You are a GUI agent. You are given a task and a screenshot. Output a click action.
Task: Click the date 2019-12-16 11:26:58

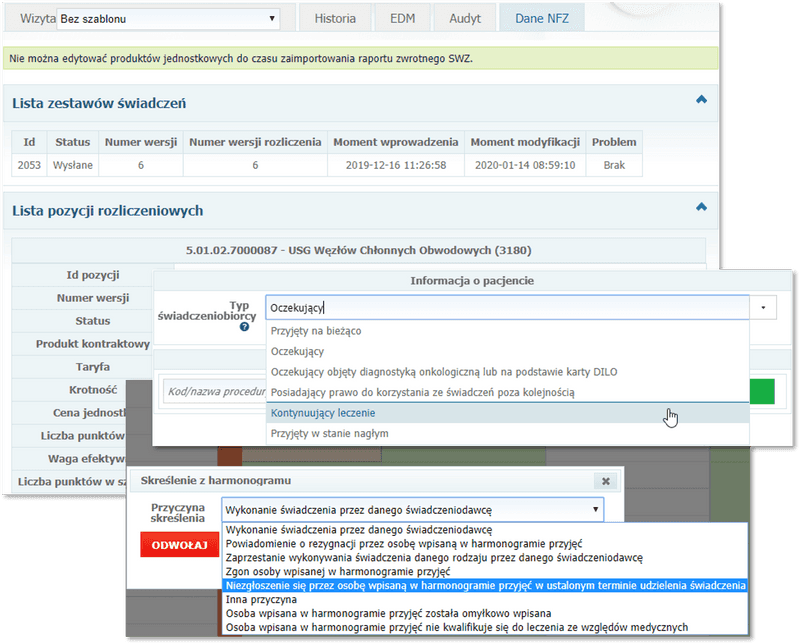tap(396, 165)
